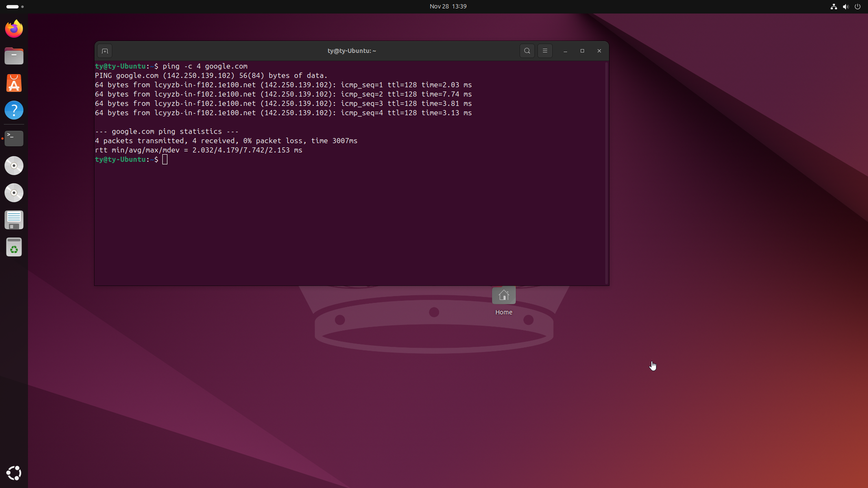
Task: Open the terminal search
Action: click(x=527, y=50)
